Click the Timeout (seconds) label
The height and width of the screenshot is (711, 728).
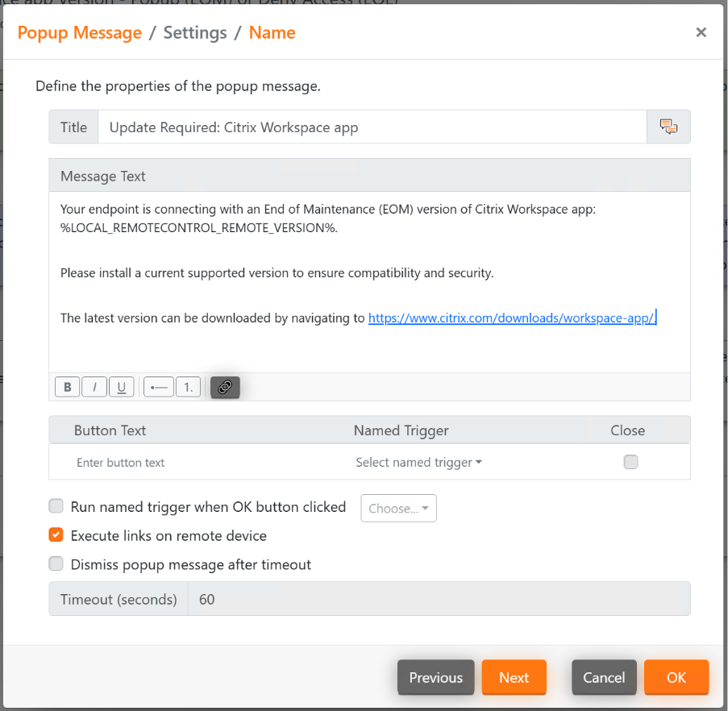click(x=119, y=599)
